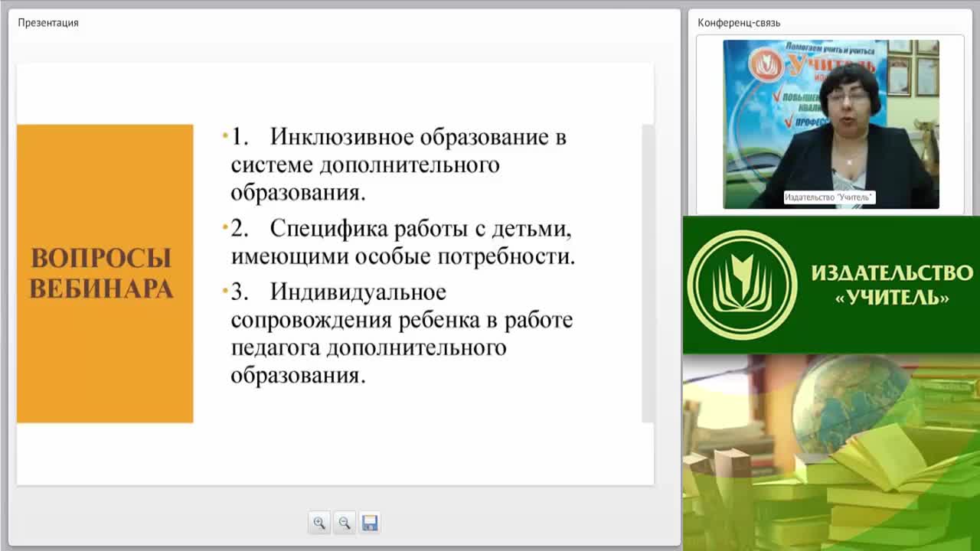The image size is (980, 551).
Task: Select the presenter video feed
Action: pos(831,124)
